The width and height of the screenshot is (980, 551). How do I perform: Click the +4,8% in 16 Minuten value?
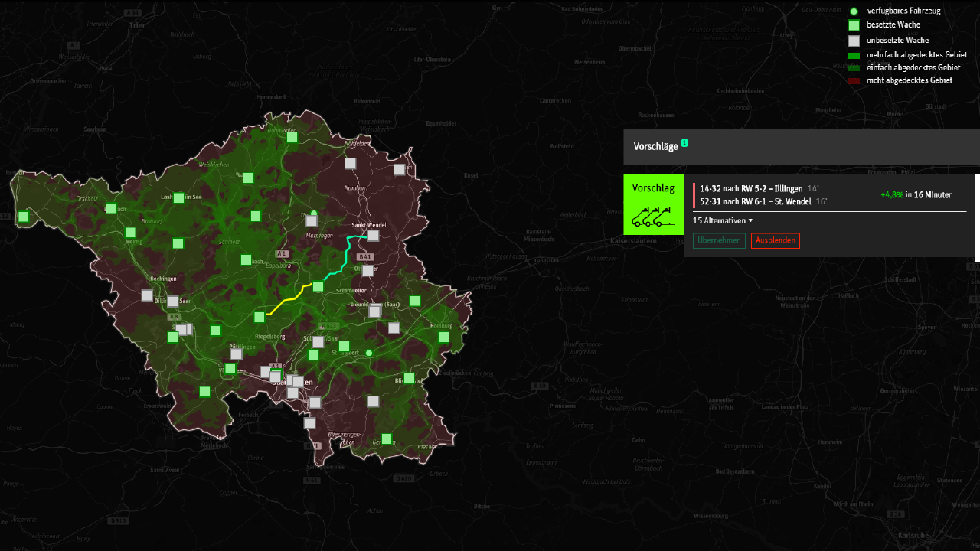point(916,195)
